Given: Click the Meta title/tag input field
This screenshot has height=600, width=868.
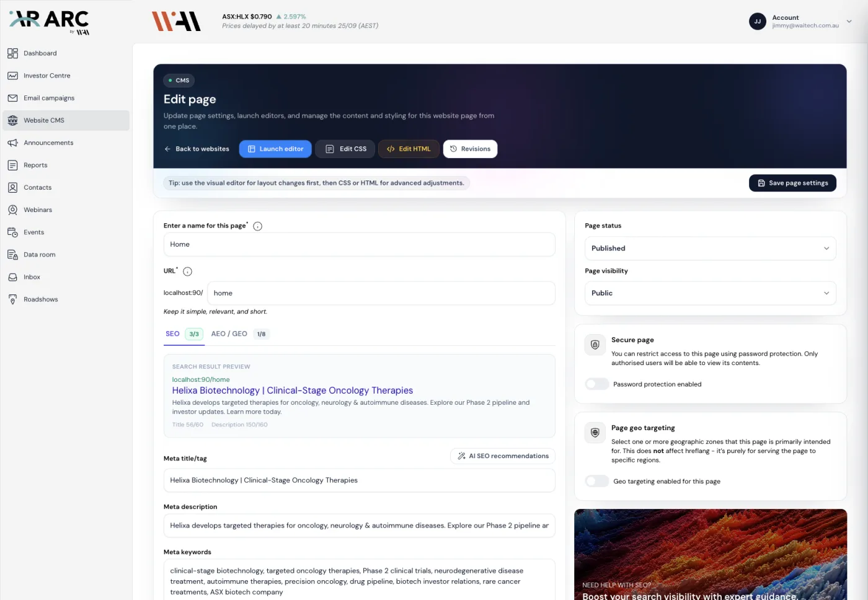Looking at the screenshot, I should pyautogui.click(x=360, y=480).
